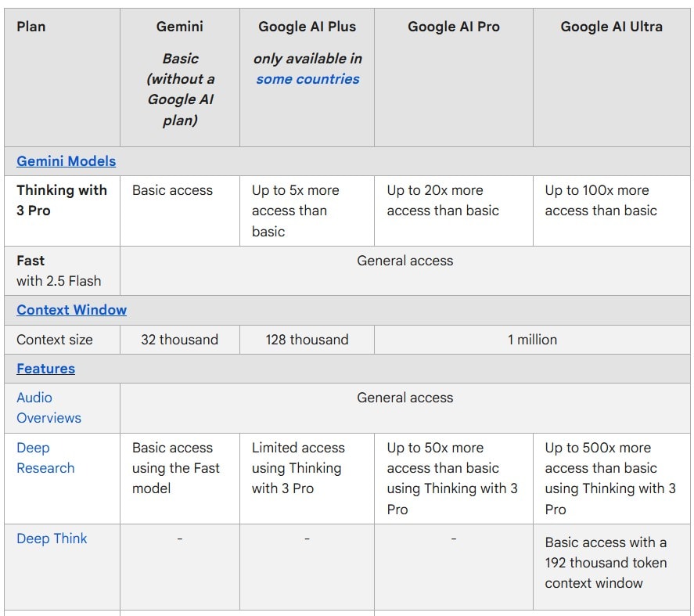Click the '128 thousand' context size cell
694x616 pixels.
pos(307,340)
